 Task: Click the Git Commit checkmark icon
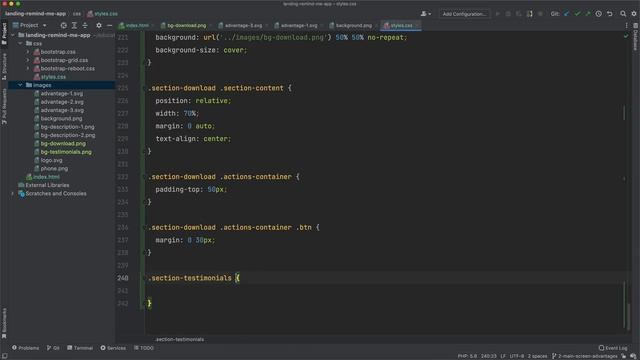pyautogui.click(x=577, y=14)
